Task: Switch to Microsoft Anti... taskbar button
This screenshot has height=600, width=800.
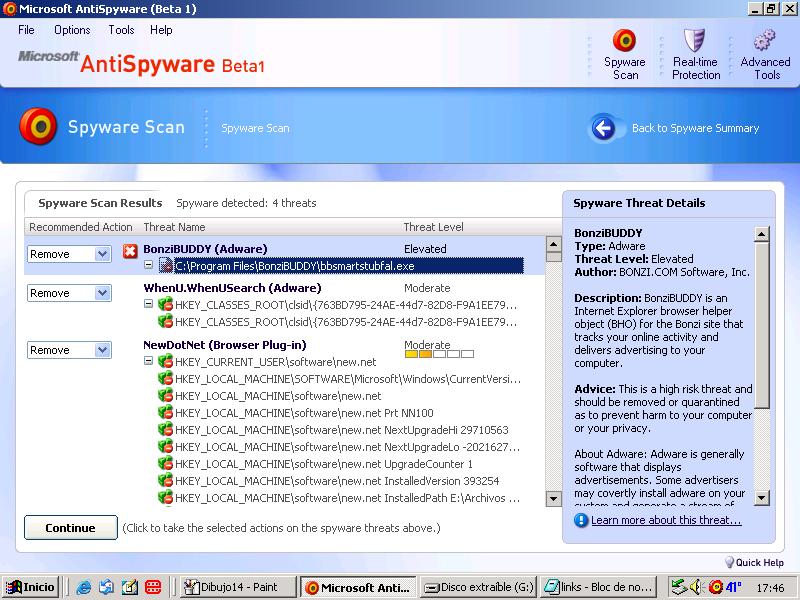Action: click(x=358, y=587)
